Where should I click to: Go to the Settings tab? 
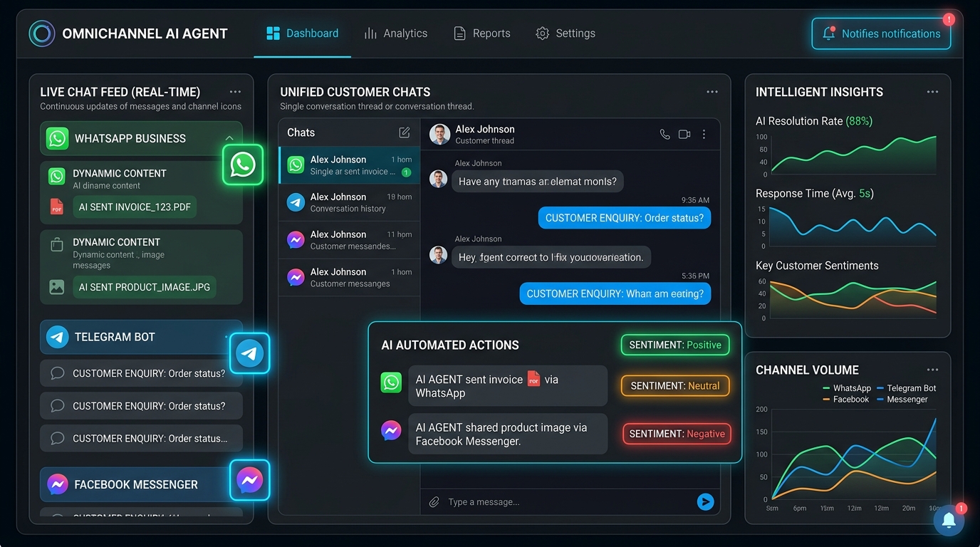coord(565,33)
